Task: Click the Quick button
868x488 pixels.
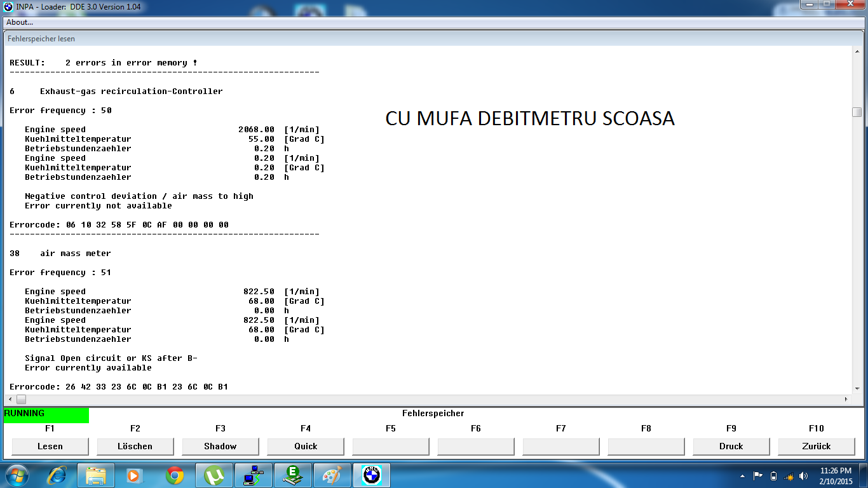Action: [306, 447]
